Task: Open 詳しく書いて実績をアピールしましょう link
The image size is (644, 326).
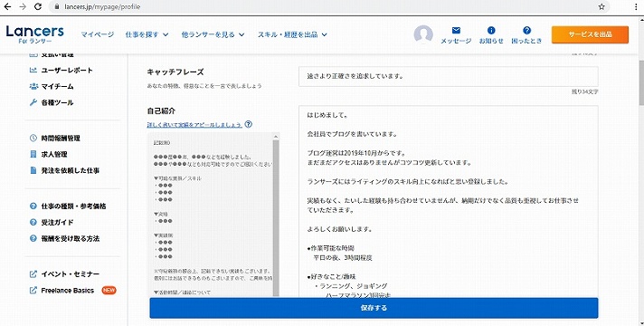Action: pyautogui.click(x=194, y=125)
